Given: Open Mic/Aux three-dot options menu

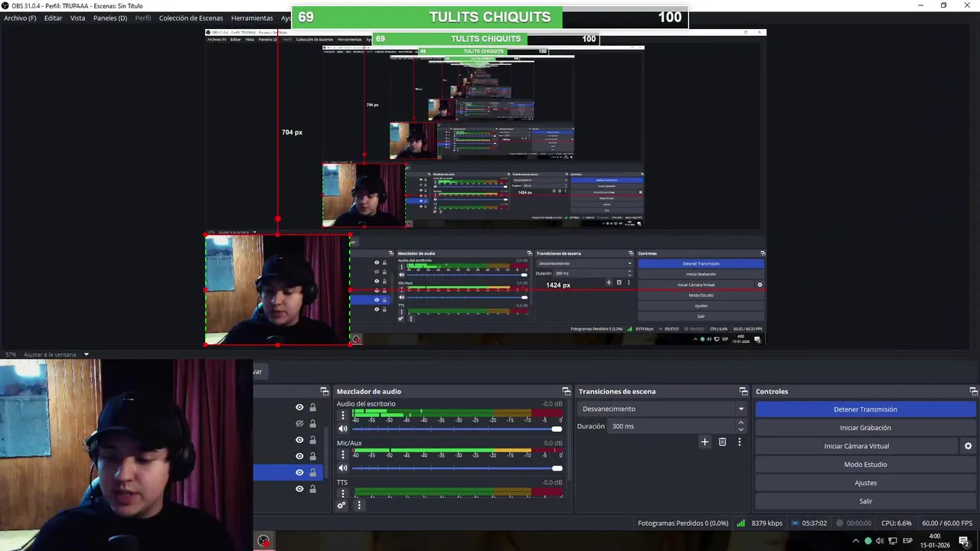Looking at the screenshot, I should (x=343, y=454).
